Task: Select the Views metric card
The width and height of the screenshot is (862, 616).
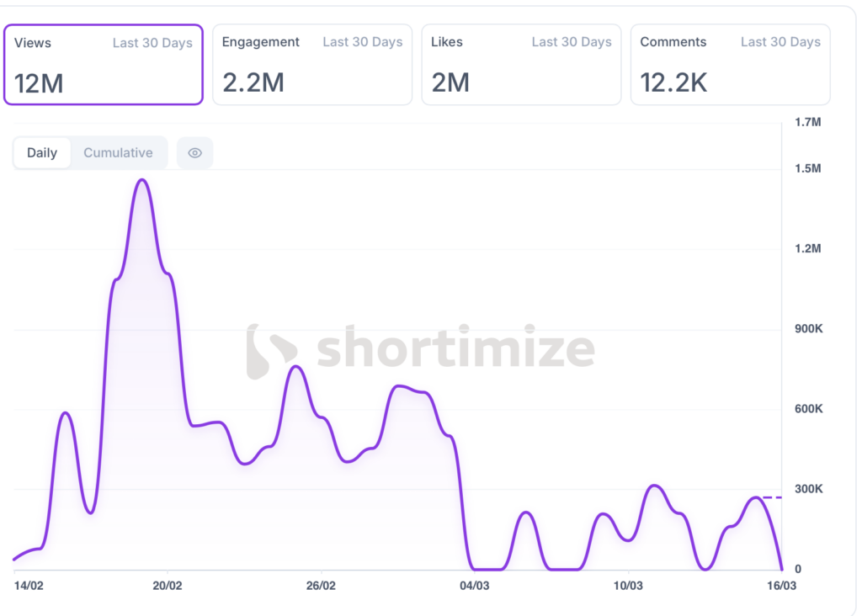Action: point(104,65)
